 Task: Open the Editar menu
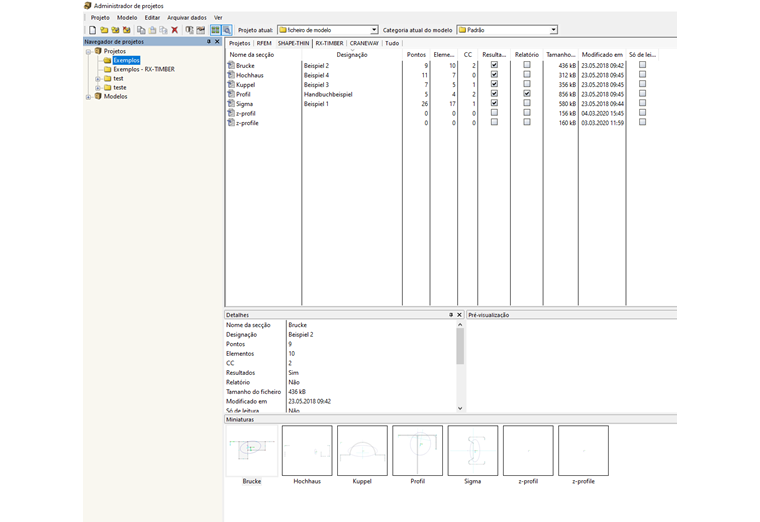tap(152, 17)
